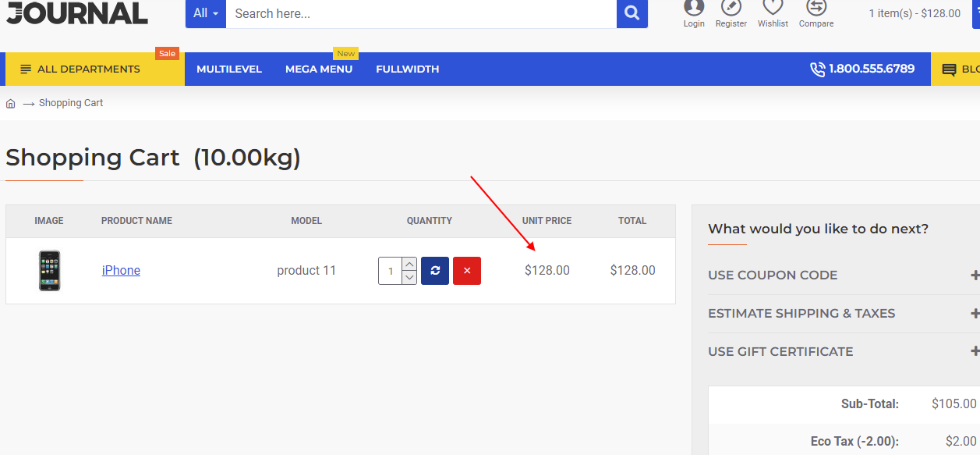Click the 1.800.555.6789 phone link
The image size is (980, 455).
(872, 69)
